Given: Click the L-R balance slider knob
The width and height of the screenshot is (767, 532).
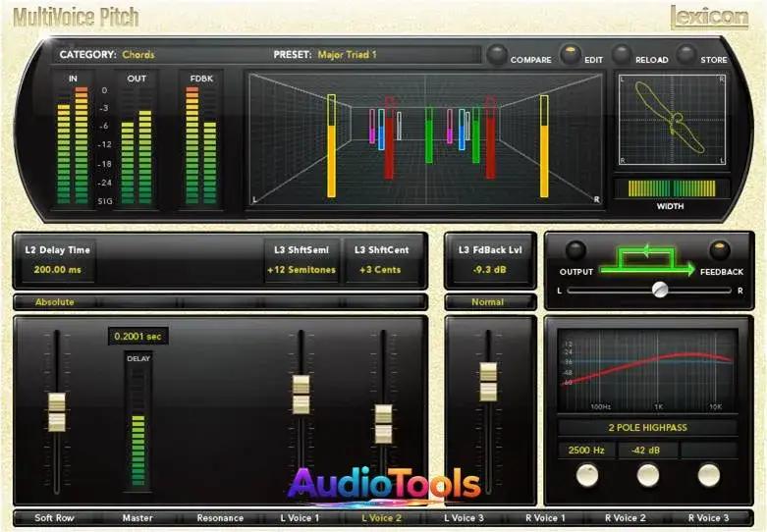Looking at the screenshot, I should point(660,290).
